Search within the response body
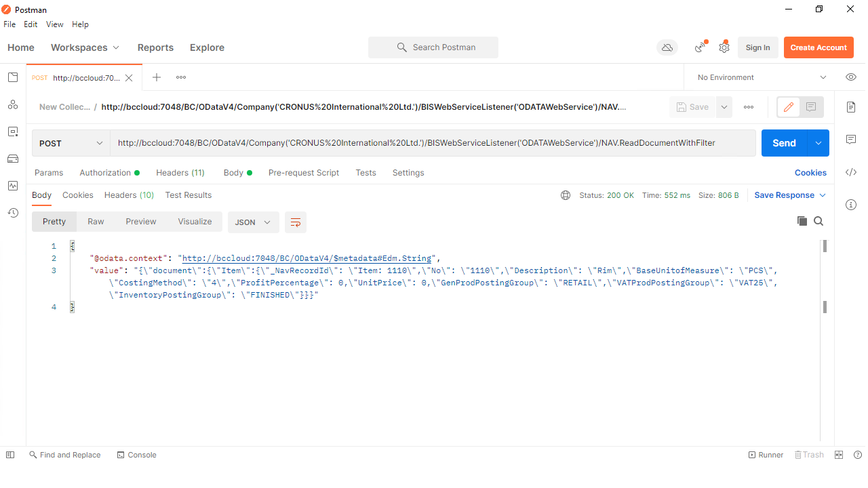Screen dimensions: 868x488 coord(818,221)
